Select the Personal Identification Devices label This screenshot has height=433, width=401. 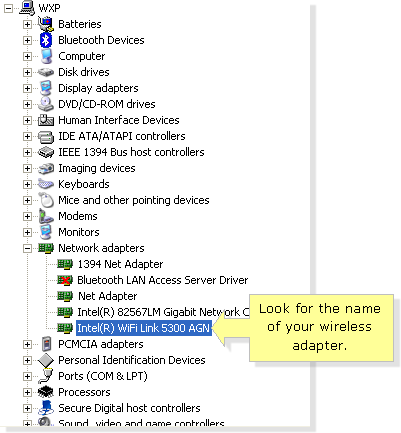pos(132,360)
